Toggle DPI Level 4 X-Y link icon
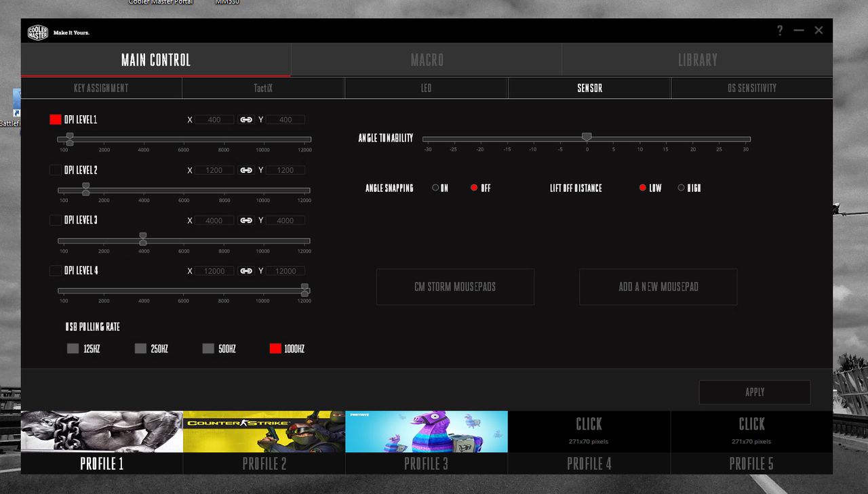The height and width of the screenshot is (494, 868). tap(246, 270)
